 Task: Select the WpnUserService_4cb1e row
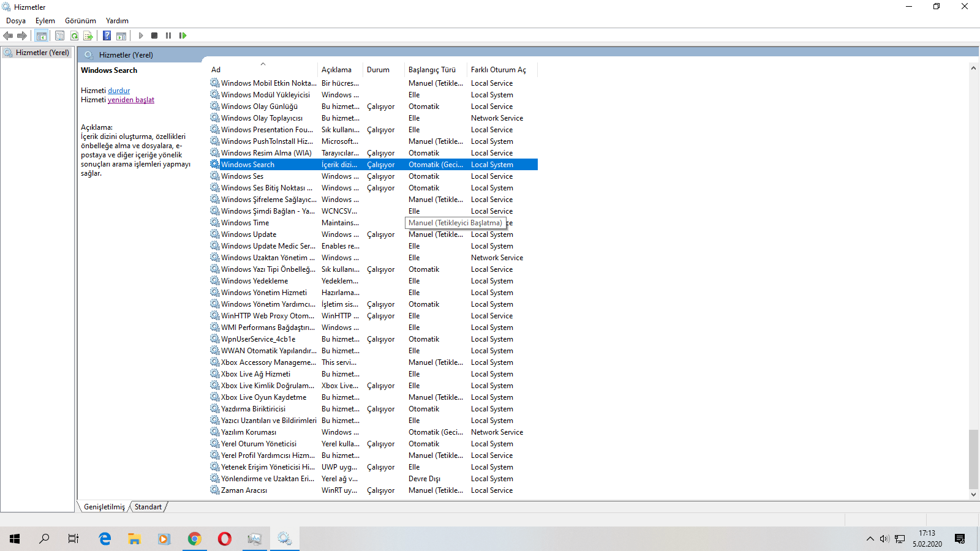pyautogui.click(x=374, y=339)
